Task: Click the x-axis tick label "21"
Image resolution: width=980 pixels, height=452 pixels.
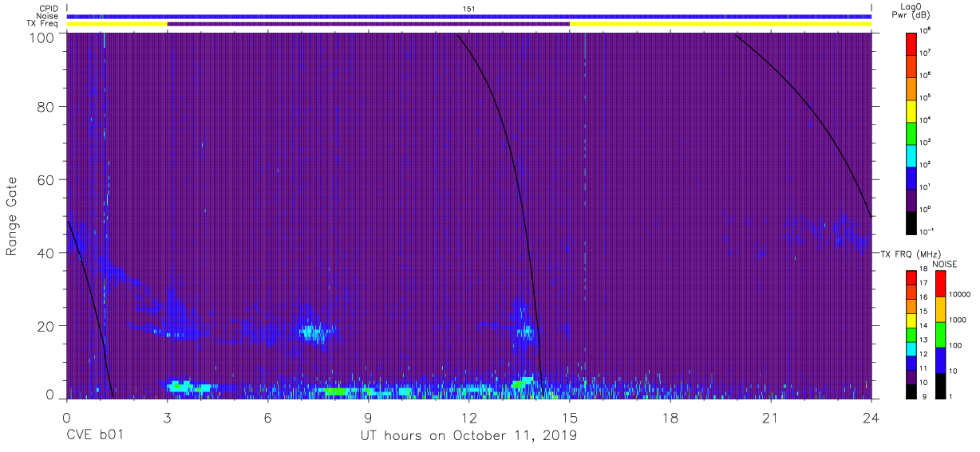Action: tap(770, 417)
